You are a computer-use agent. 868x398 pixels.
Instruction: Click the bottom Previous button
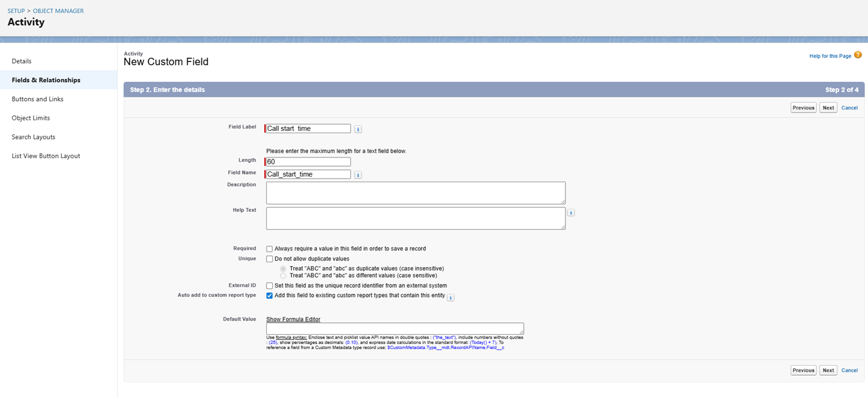click(x=804, y=371)
